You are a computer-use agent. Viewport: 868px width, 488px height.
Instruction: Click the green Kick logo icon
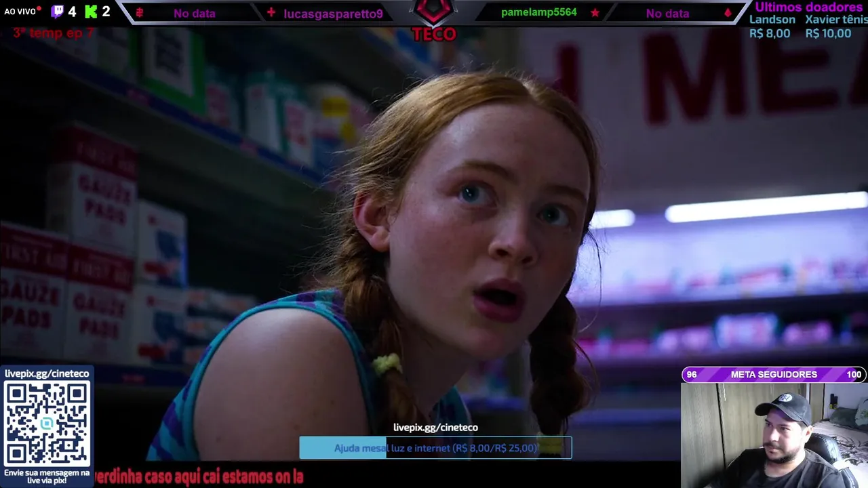tap(91, 12)
